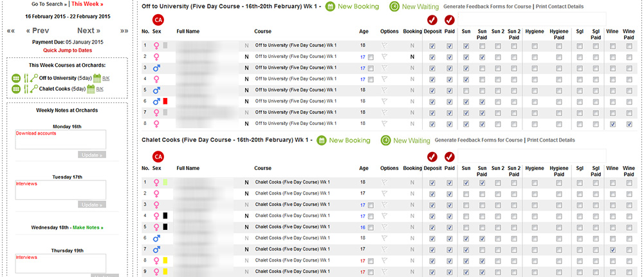Click the fork and knife icon for Off to University
Viewport: 644px width, 277px height.
(26, 78)
